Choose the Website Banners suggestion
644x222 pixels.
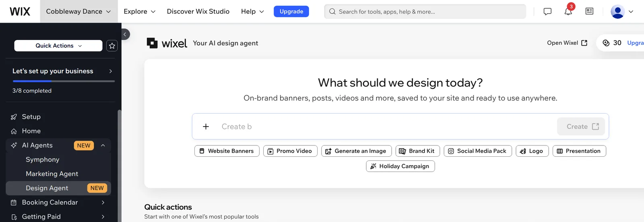coord(227,151)
